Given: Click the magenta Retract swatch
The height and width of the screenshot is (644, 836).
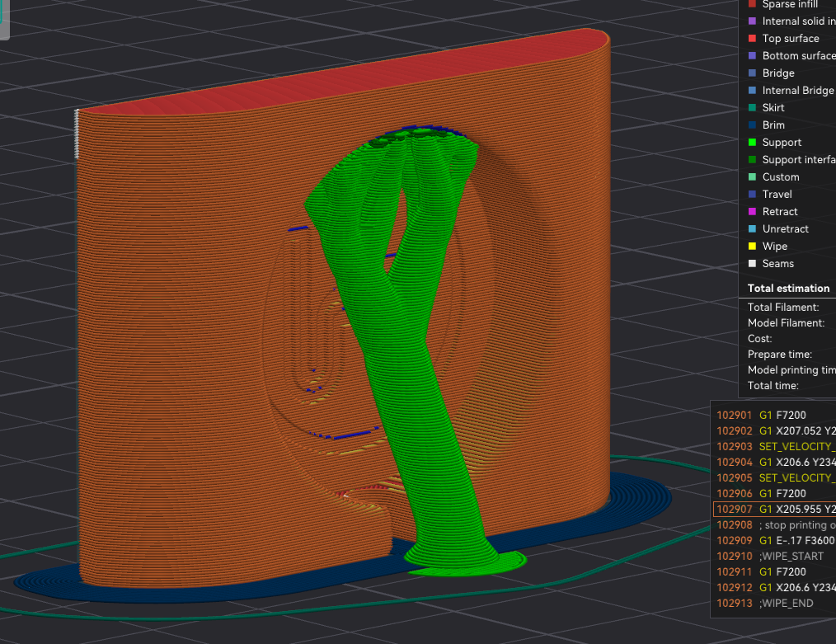Looking at the screenshot, I should 751,212.
